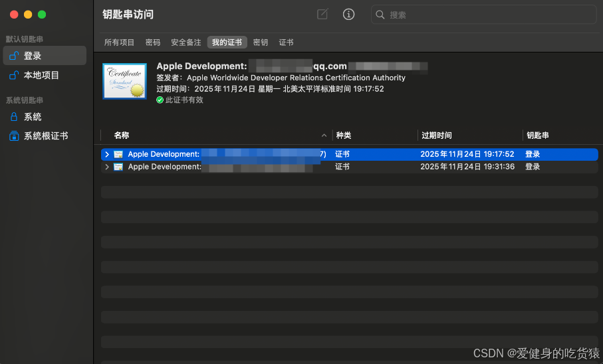Click 登录 keychain cell in the 19:17:52 row
Screen dimensions: 603x364
click(533, 154)
